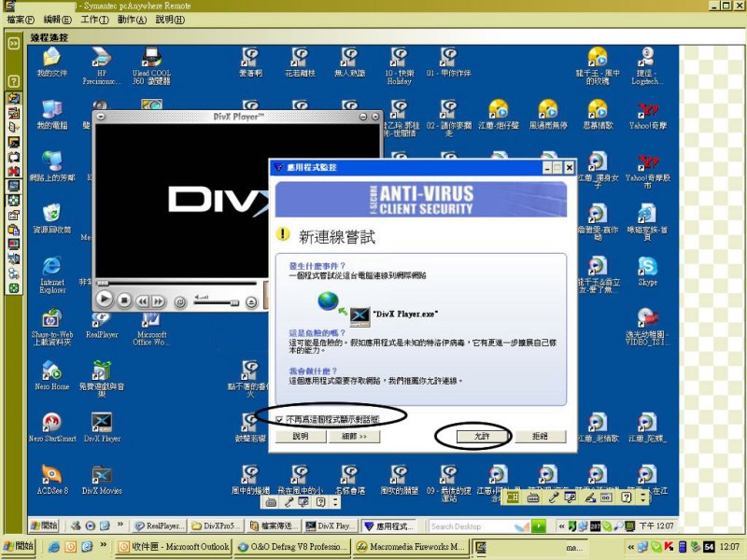Expand details with the 細節 >> button
The width and height of the screenshot is (747, 560).
tap(355, 436)
